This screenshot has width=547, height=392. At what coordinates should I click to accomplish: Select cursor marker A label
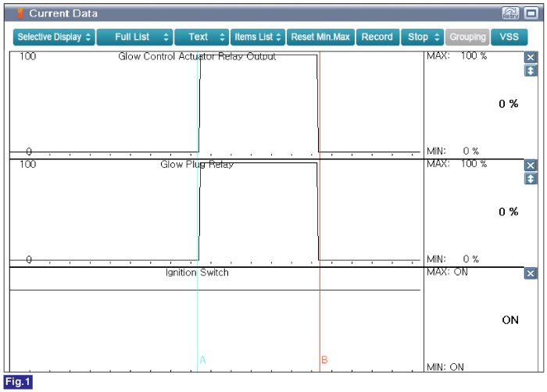click(202, 359)
